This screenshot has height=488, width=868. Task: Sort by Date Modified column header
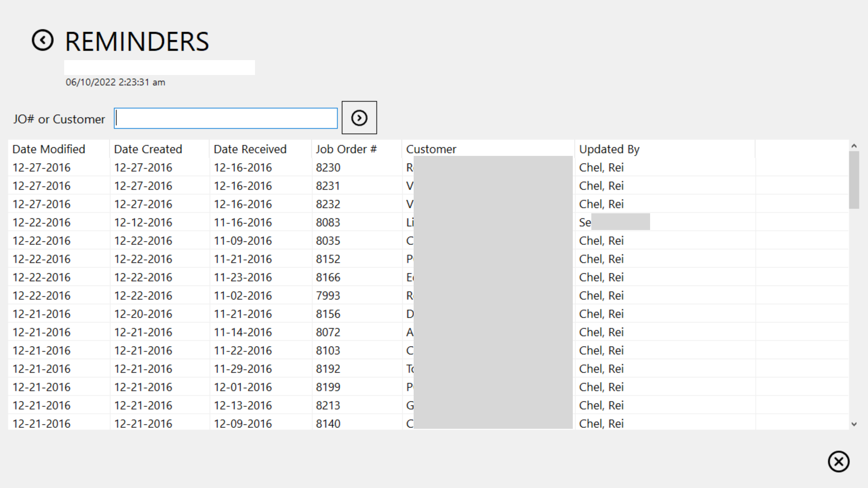49,149
